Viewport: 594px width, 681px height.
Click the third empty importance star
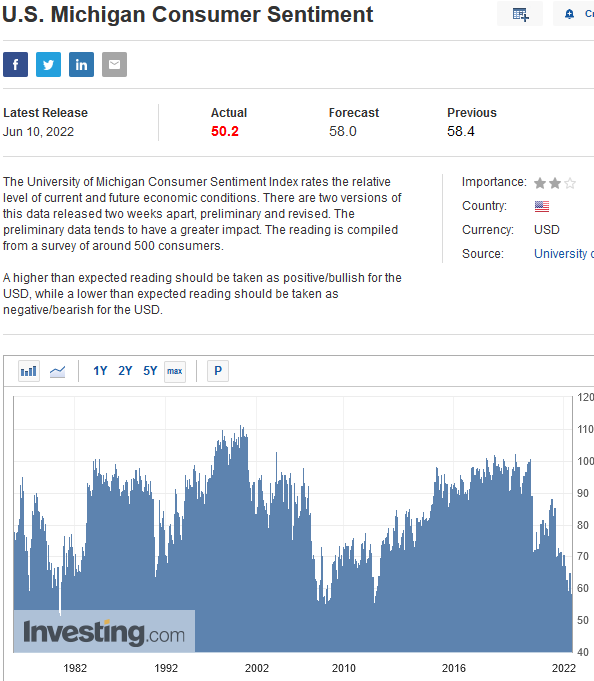click(x=570, y=183)
